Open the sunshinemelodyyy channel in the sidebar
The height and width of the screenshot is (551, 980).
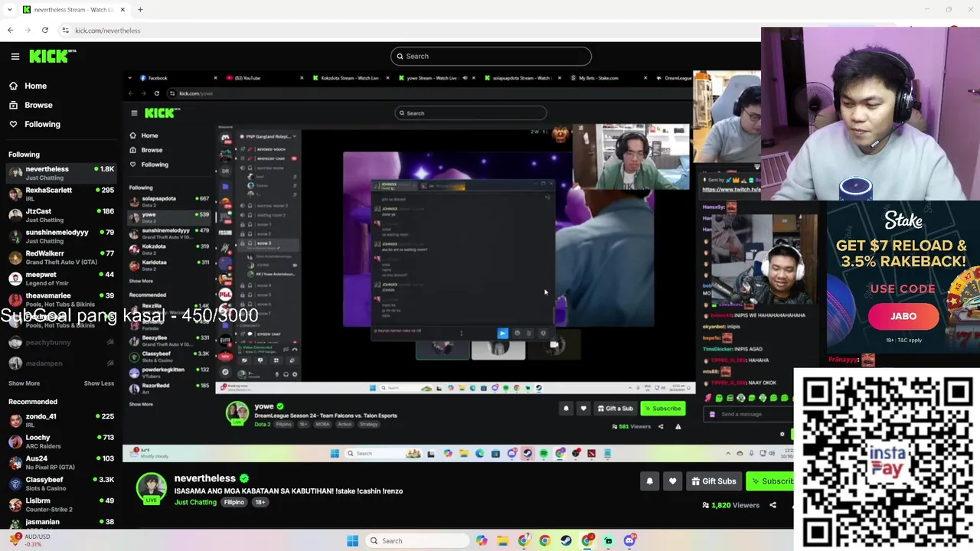(x=61, y=236)
